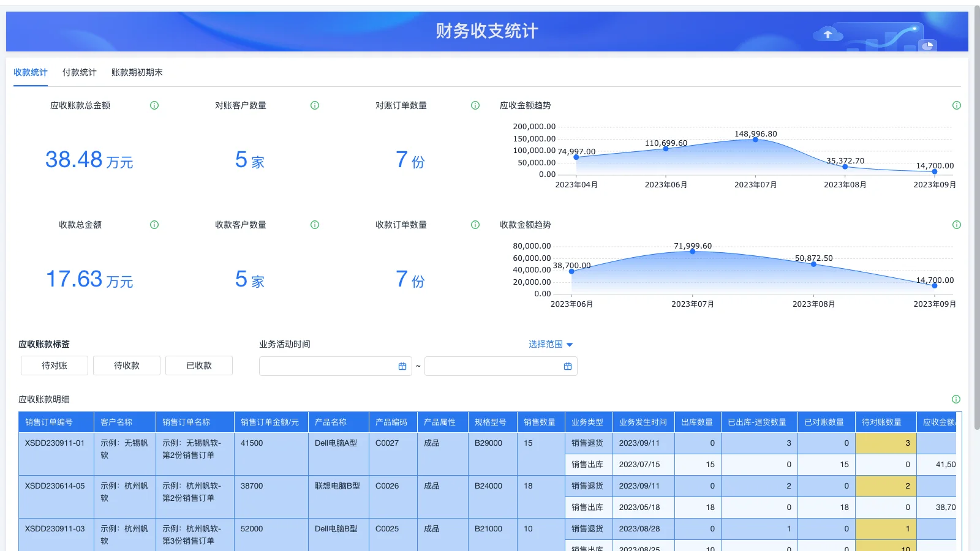Open the info tooltip for 收款金额趋势 chart
The width and height of the screenshot is (980, 551).
click(x=957, y=224)
